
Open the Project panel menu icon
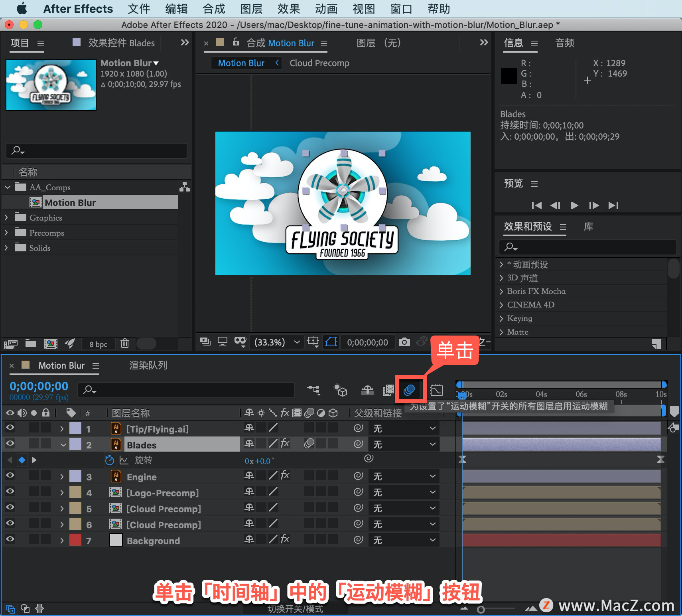(41, 43)
